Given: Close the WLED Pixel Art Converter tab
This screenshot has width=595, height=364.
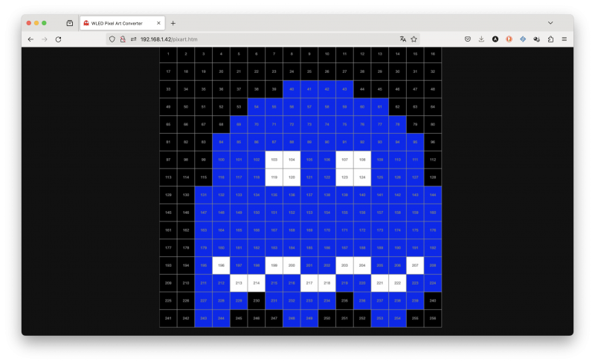Looking at the screenshot, I should (x=158, y=23).
